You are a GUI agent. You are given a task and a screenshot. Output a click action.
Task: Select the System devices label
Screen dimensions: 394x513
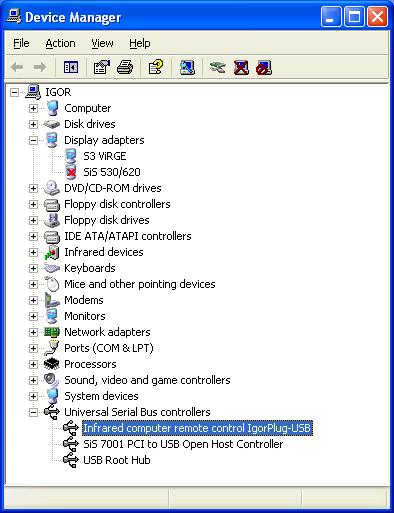[x=101, y=396]
